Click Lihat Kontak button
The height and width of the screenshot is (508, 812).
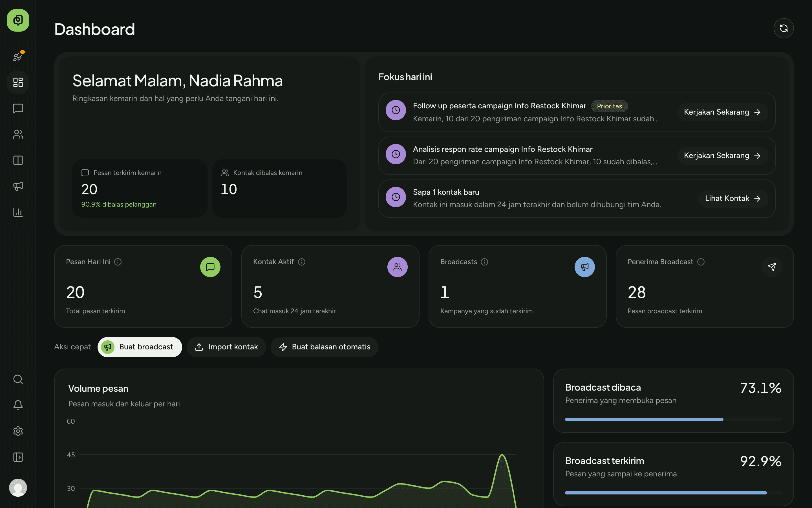click(733, 199)
